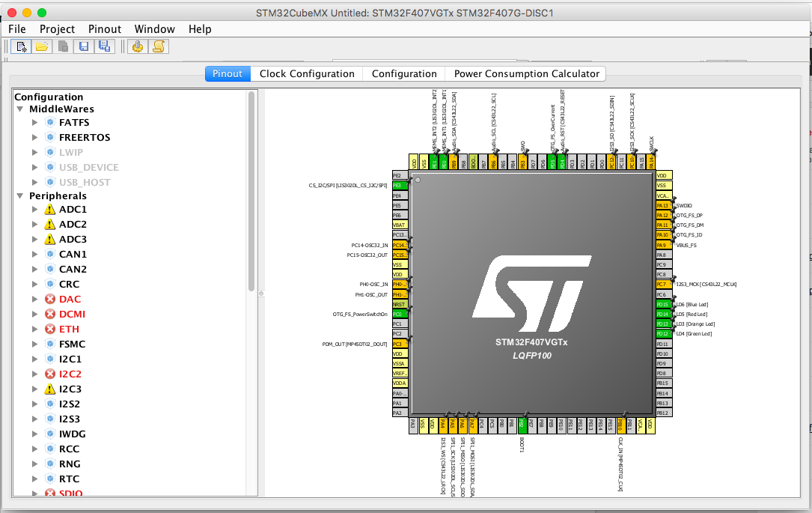This screenshot has height=513, width=812.
Task: Click the red error icon beside I2C2
Action: coord(49,374)
